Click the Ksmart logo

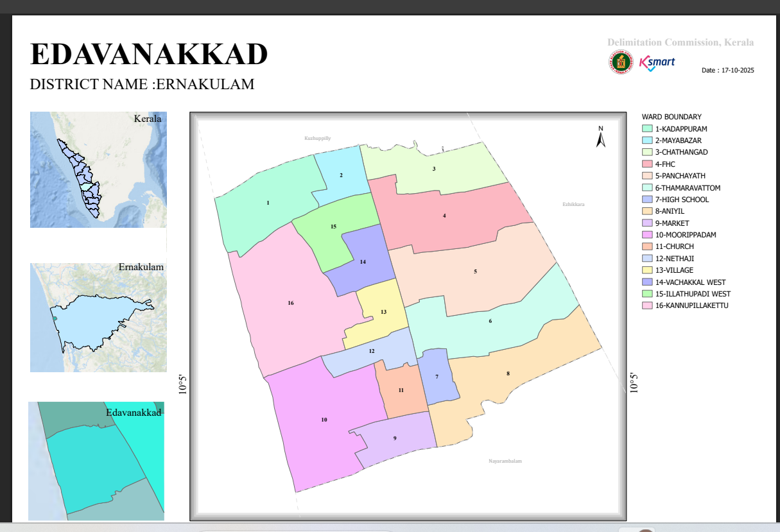[x=657, y=63]
